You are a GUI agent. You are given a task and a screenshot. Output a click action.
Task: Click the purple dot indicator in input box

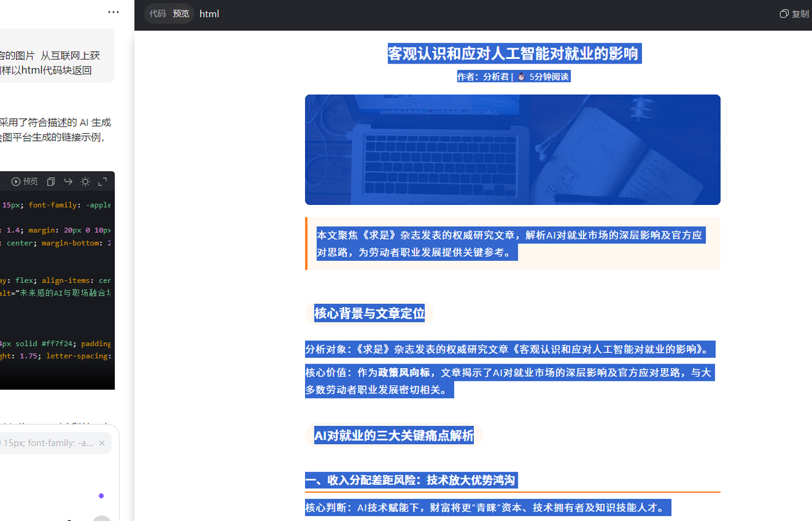coord(101,496)
